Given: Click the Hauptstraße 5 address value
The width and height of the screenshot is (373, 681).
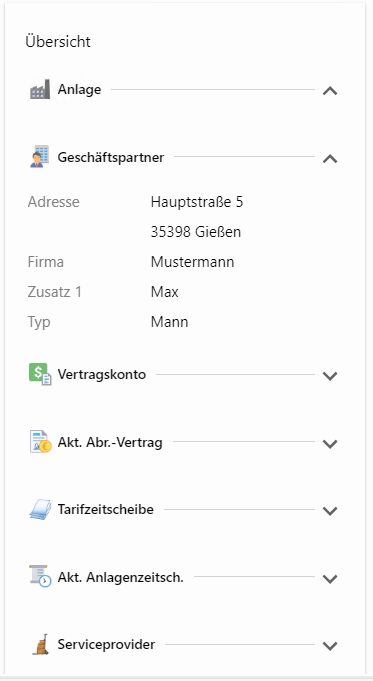Looking at the screenshot, I should coord(197,202).
